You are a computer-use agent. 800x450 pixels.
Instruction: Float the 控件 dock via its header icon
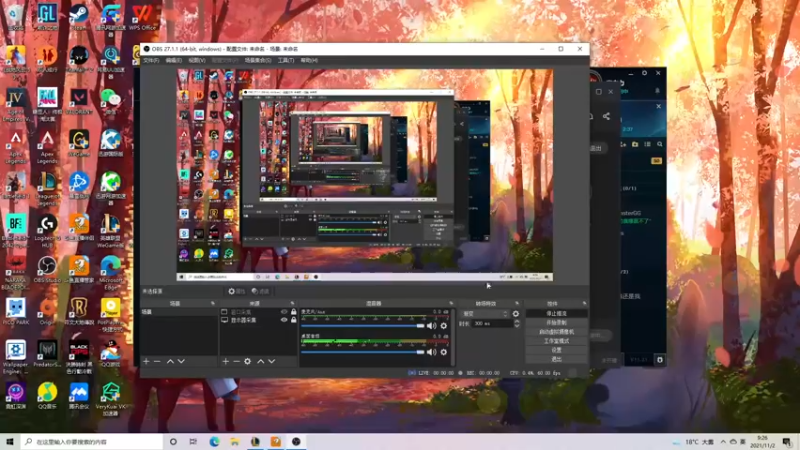[585, 303]
